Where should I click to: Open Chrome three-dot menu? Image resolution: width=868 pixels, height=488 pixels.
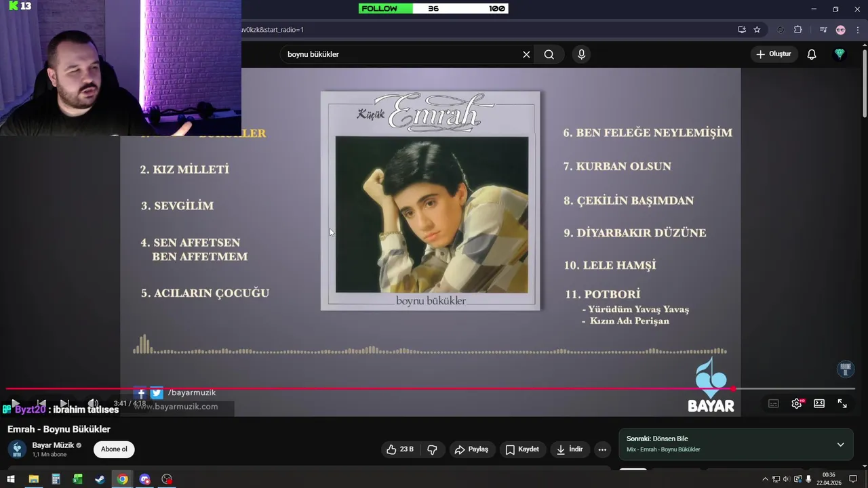click(858, 30)
